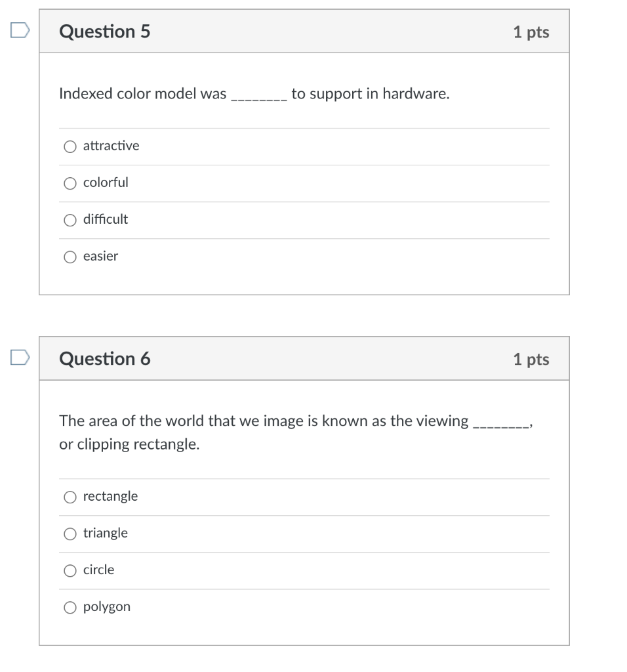Click the 'rectangle' answer text label
This screenshot has height=672, width=627.
coord(110,496)
